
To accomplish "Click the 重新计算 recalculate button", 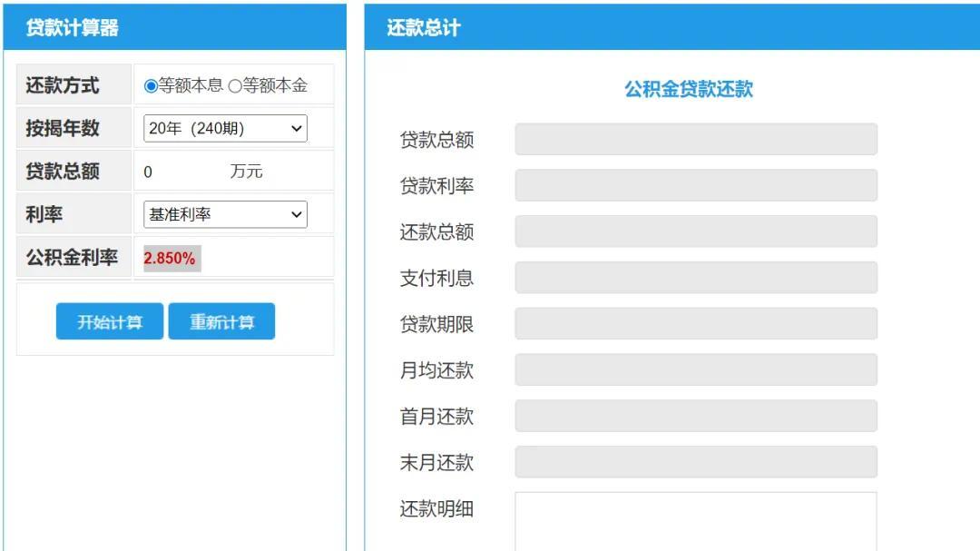I will click(x=221, y=320).
